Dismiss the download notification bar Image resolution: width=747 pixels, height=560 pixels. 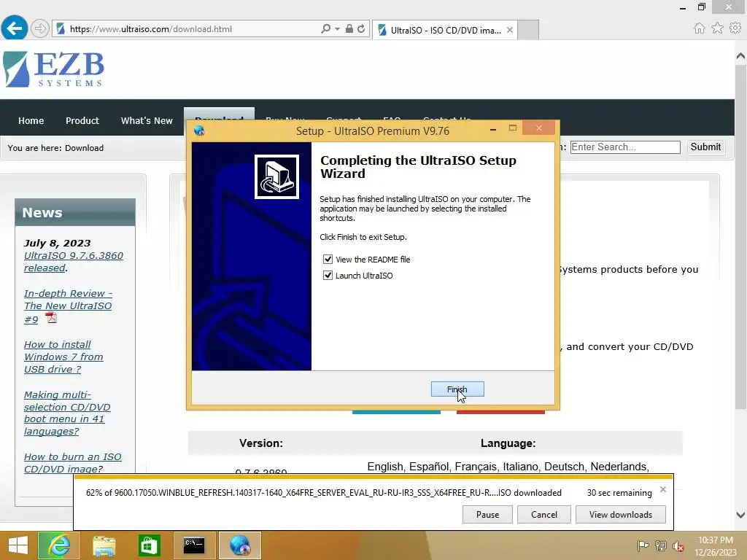click(662, 489)
